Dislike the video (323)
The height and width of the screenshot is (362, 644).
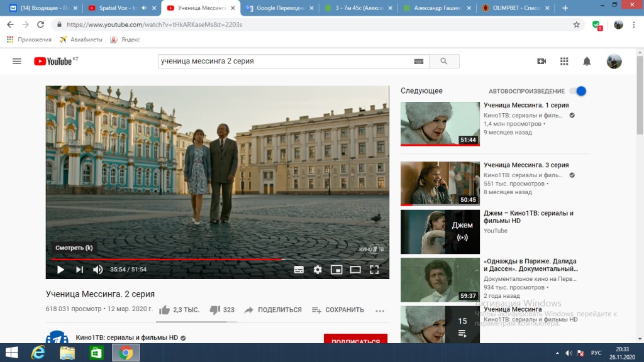222,310
